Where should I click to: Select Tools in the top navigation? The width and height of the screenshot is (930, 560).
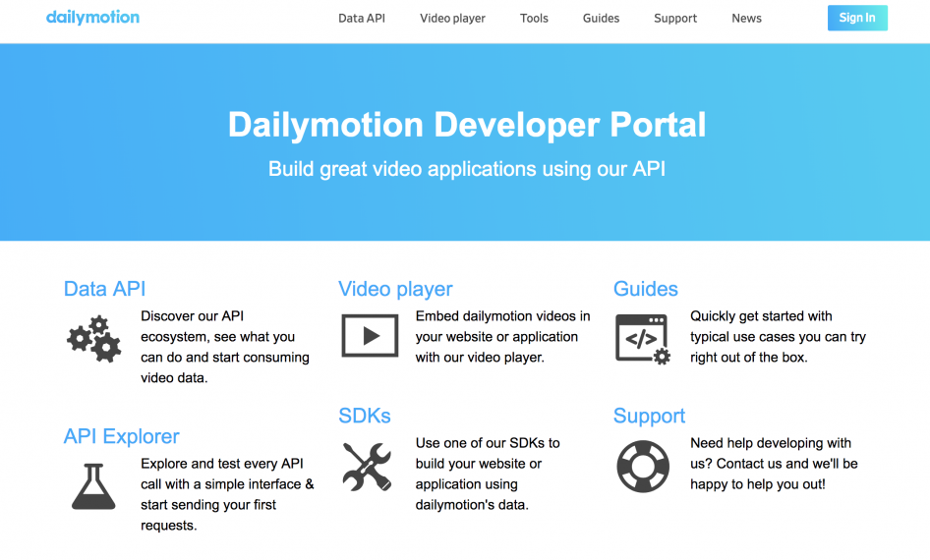tap(534, 19)
